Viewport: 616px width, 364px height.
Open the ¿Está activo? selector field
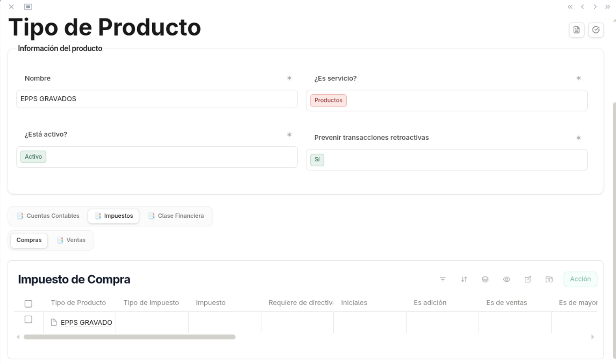click(157, 157)
